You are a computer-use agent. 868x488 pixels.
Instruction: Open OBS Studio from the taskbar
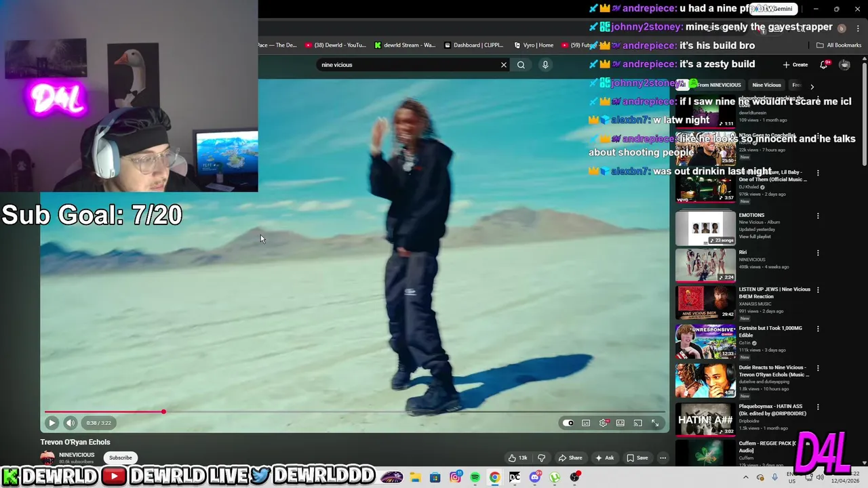575,478
